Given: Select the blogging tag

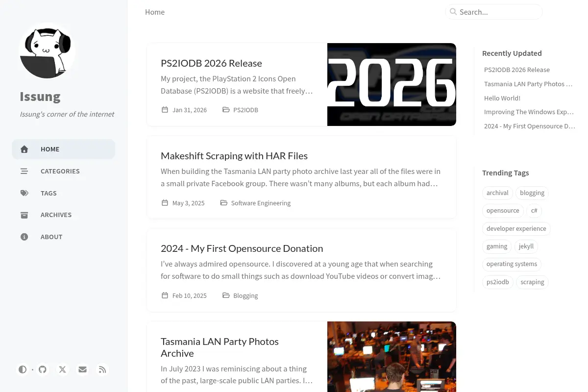Looking at the screenshot, I should [532, 193].
